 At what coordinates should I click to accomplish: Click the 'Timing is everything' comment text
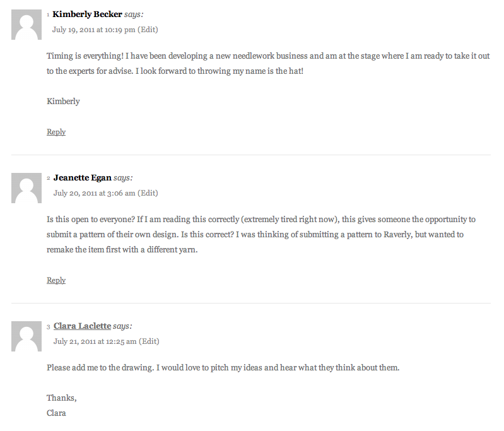click(268, 63)
